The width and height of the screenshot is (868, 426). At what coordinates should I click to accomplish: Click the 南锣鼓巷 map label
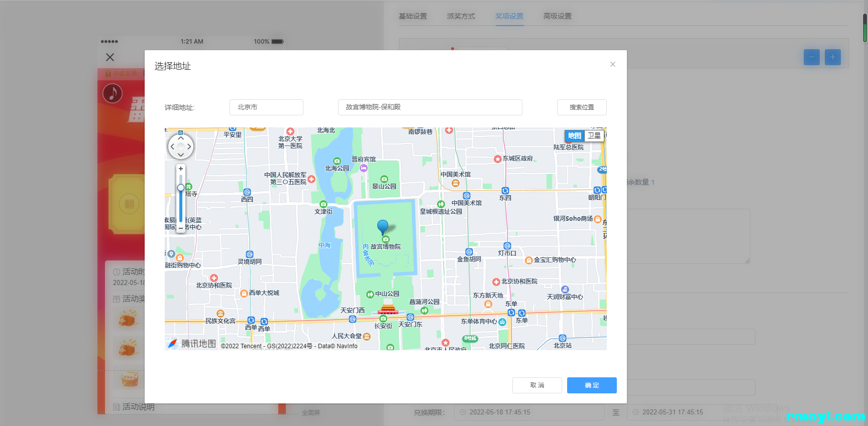click(x=420, y=132)
